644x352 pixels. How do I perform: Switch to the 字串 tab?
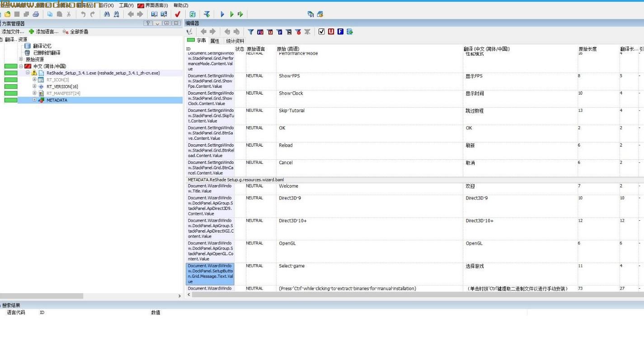(x=197, y=41)
